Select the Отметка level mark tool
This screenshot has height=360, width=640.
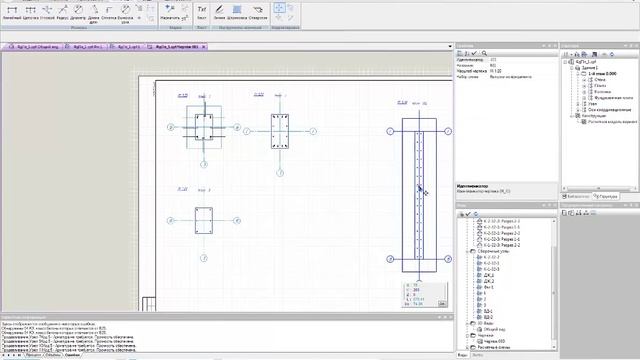click(109, 13)
